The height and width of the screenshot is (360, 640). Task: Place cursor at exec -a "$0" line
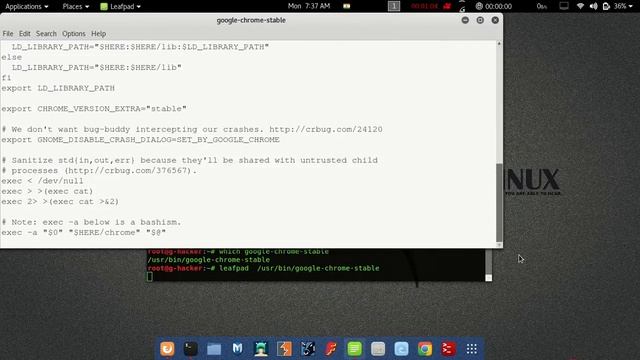(x=83, y=232)
